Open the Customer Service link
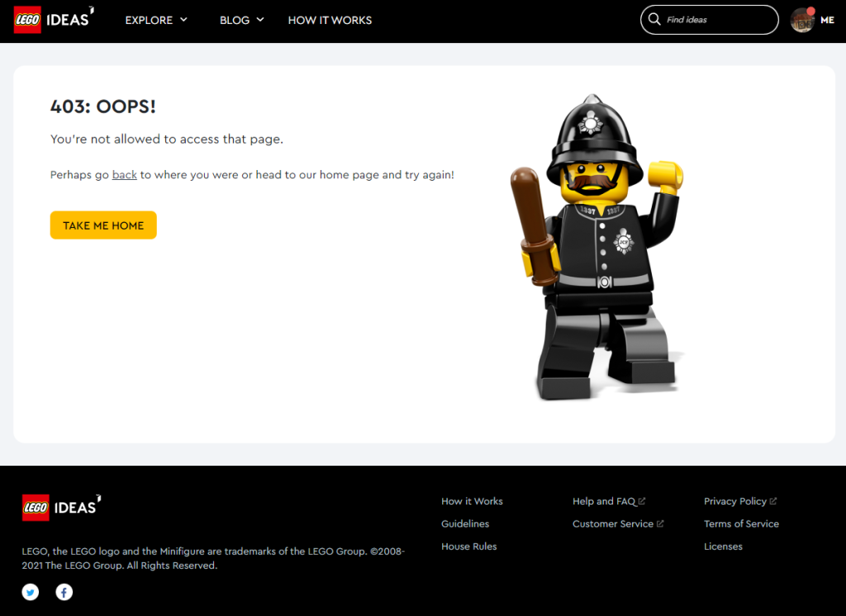 (x=618, y=524)
